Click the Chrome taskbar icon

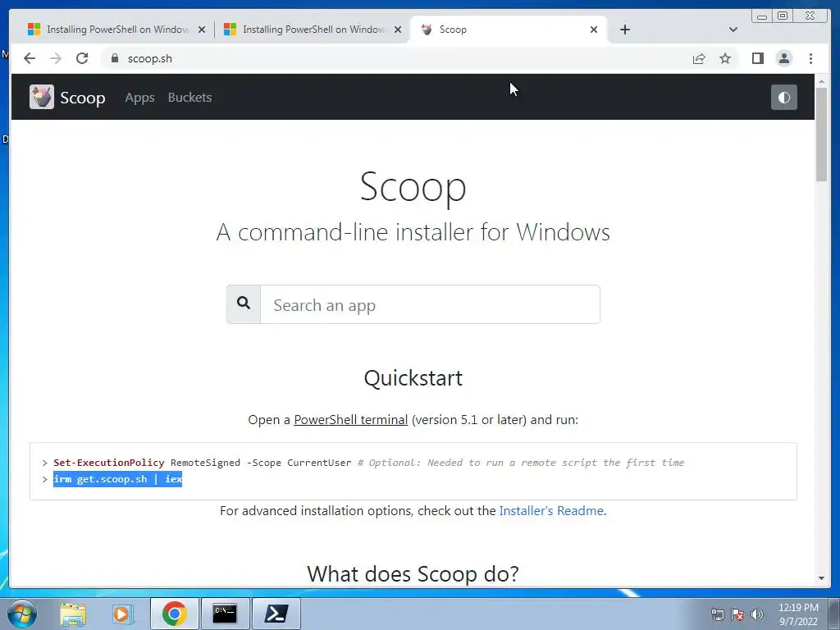(174, 614)
